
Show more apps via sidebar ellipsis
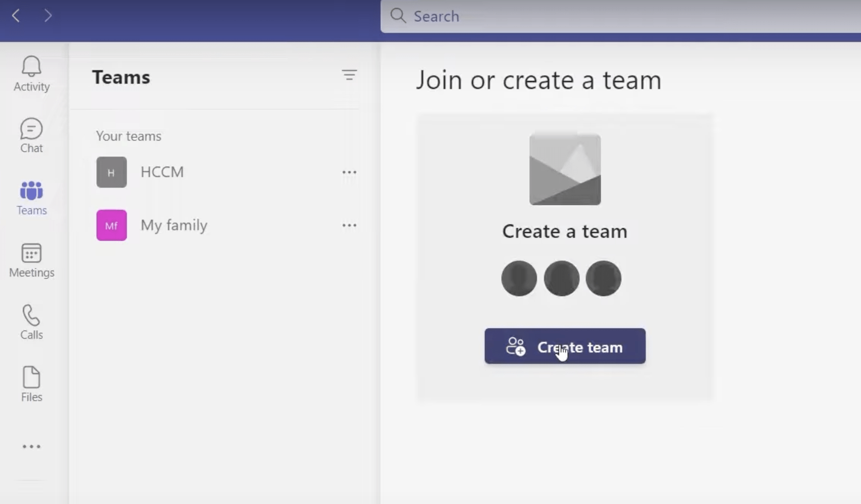31,446
